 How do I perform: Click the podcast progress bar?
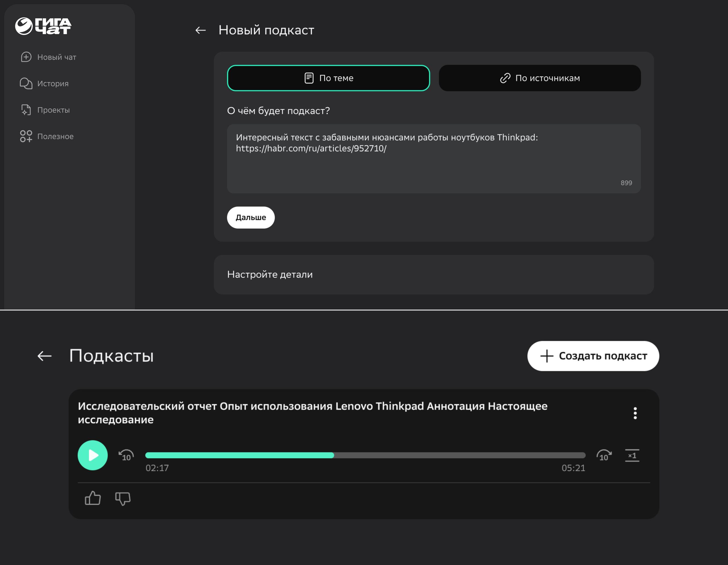365,455
